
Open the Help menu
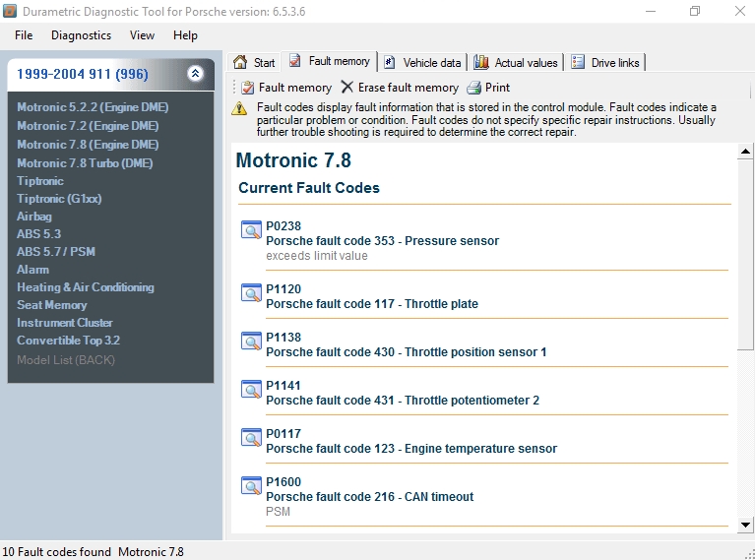tap(185, 35)
